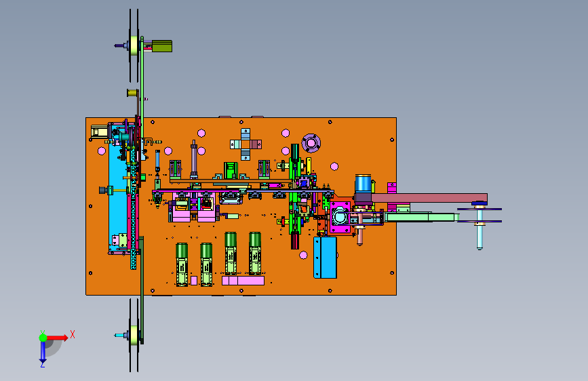Select the olive green motor beside the top reel

[x=161, y=46]
